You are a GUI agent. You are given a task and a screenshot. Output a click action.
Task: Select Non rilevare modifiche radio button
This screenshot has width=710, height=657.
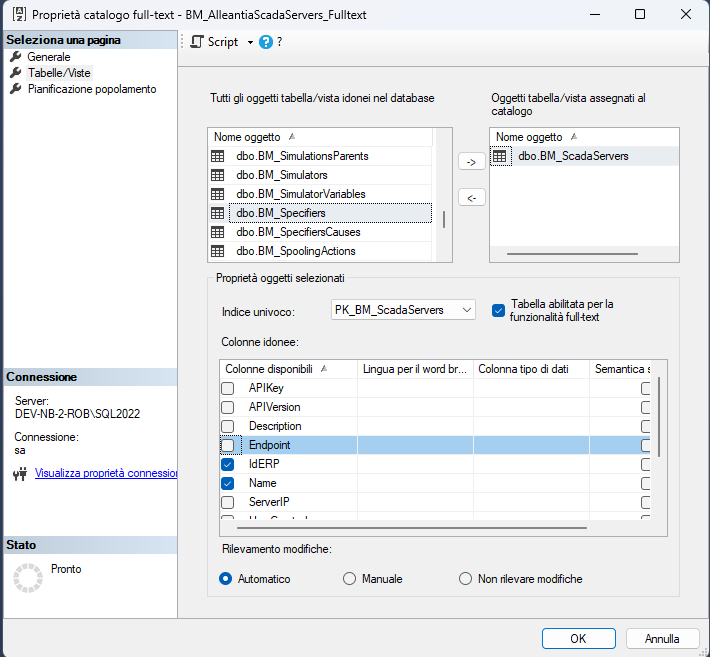(x=465, y=579)
